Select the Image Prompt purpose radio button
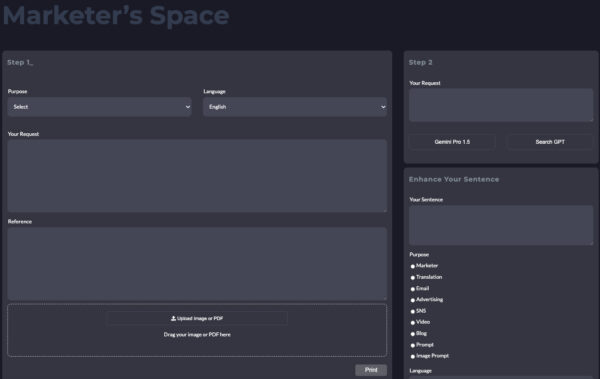 412,356
